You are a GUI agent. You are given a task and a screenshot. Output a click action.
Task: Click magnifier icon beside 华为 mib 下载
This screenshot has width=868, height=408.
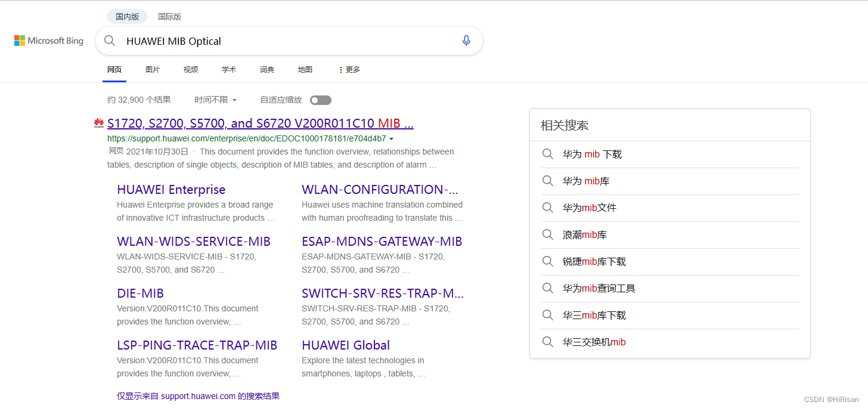coord(548,154)
